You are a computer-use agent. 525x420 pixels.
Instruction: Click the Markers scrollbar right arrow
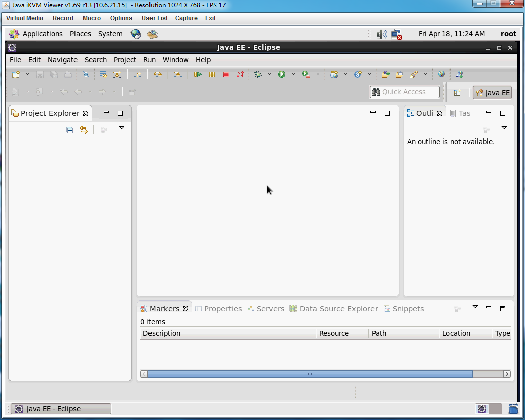507,374
